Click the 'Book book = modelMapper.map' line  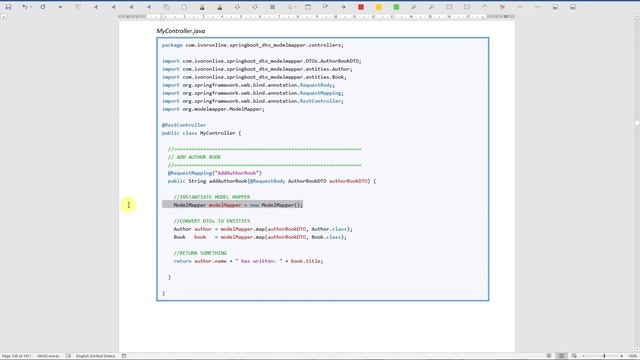click(x=260, y=237)
